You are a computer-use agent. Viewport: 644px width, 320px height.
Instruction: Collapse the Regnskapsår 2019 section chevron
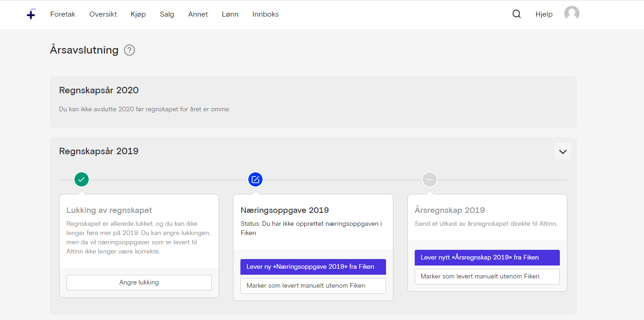click(563, 151)
